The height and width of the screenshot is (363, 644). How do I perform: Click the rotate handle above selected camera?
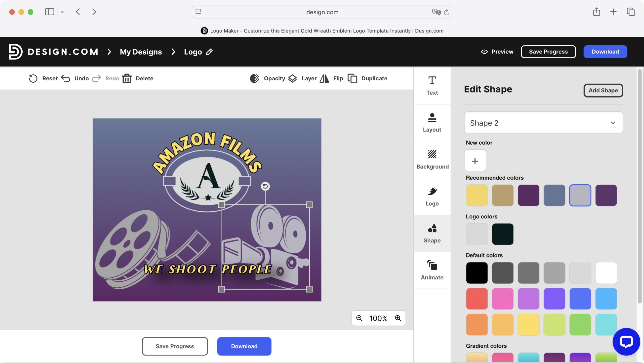pos(265,186)
